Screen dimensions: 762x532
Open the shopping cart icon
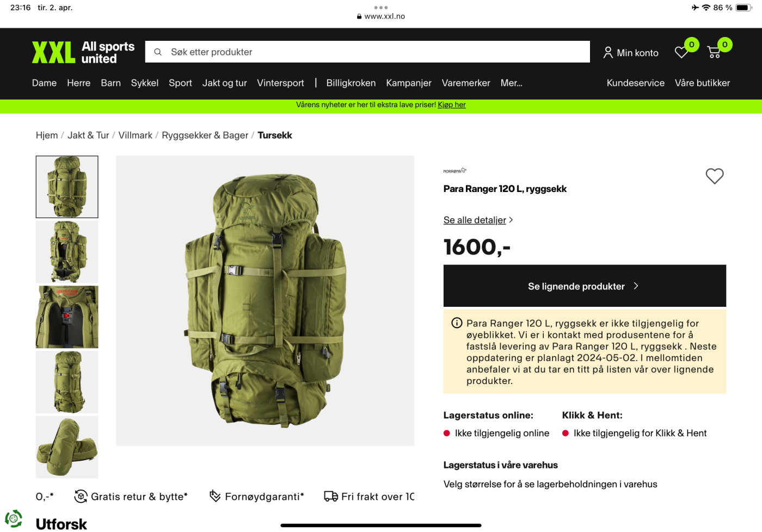[714, 52]
